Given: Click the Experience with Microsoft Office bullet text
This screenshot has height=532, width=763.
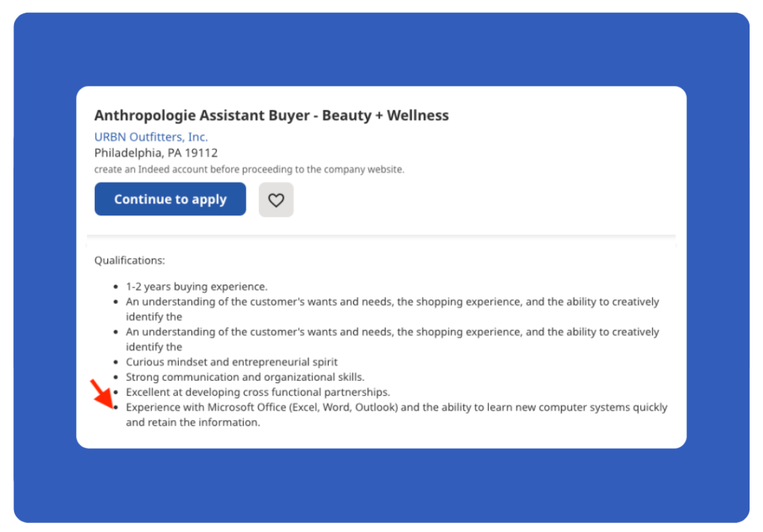Looking at the screenshot, I should pyautogui.click(x=396, y=415).
